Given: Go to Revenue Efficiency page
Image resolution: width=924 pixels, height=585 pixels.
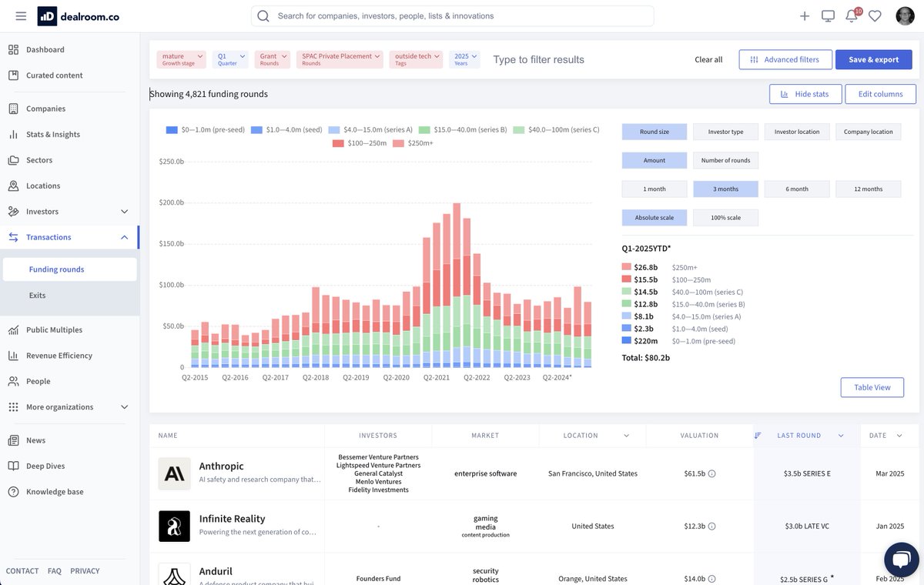Looking at the screenshot, I should [59, 356].
